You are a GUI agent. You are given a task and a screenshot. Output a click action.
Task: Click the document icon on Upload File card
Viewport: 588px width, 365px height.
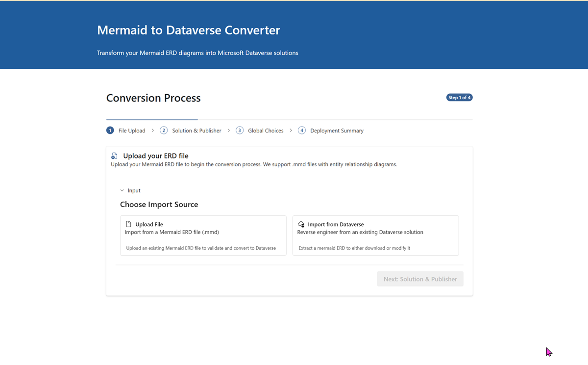click(128, 224)
